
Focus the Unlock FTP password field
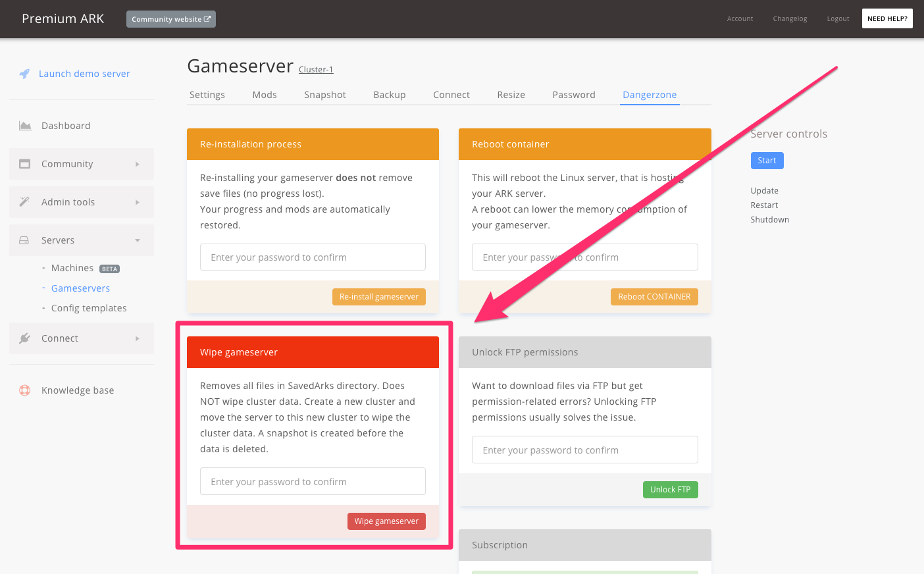pyautogui.click(x=584, y=450)
